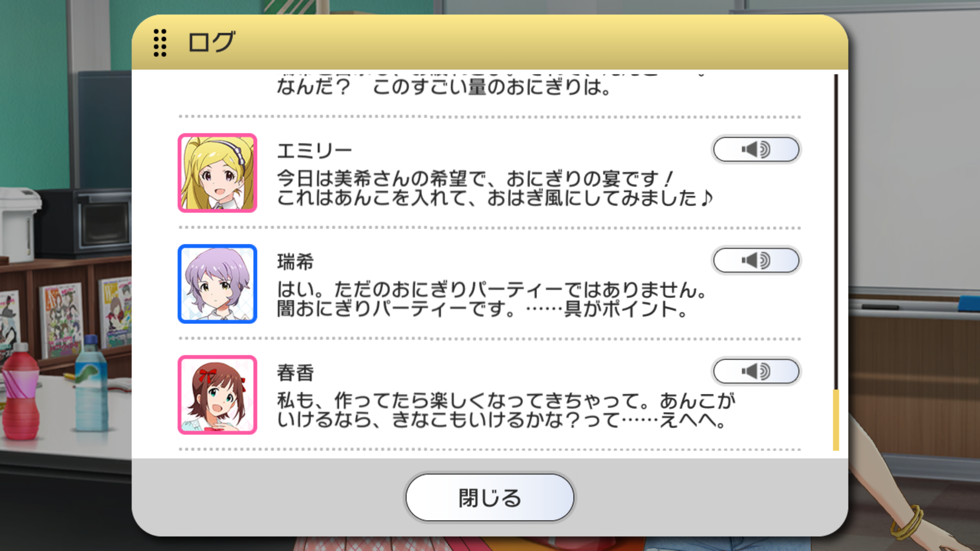980x551 pixels.
Task: Play Emily's voice line audio
Action: 756,149
